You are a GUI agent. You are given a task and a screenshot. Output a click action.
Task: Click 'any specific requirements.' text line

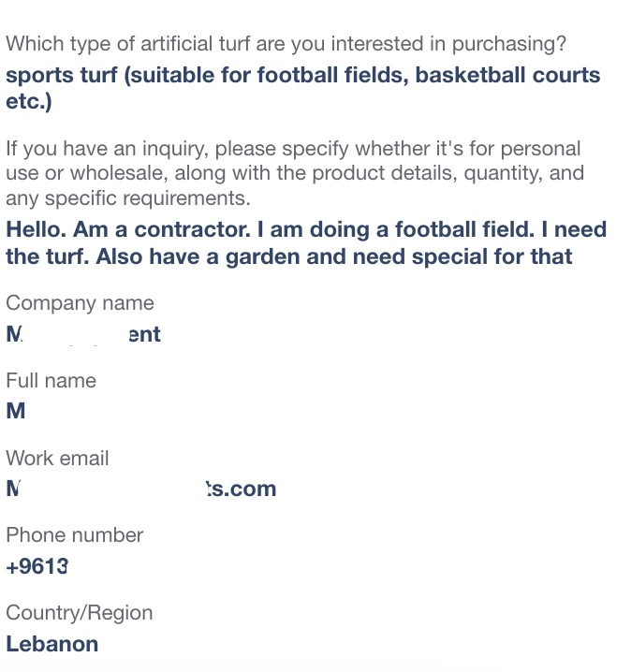pyautogui.click(x=127, y=198)
